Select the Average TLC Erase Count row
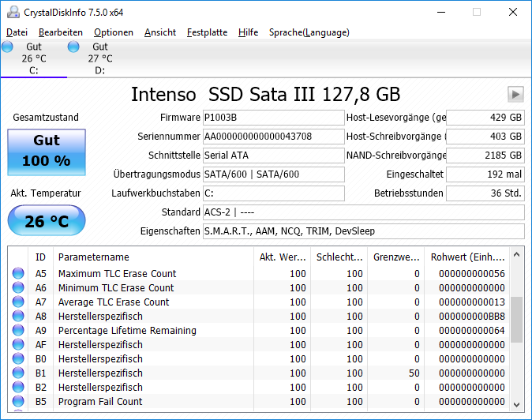The height and width of the screenshot is (420, 532). 259,302
